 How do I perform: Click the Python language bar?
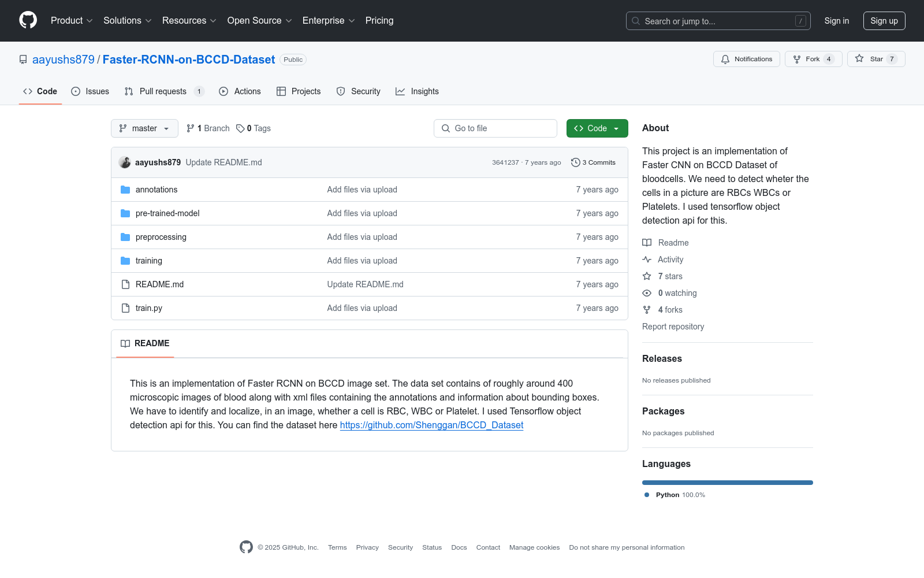pyautogui.click(x=727, y=483)
